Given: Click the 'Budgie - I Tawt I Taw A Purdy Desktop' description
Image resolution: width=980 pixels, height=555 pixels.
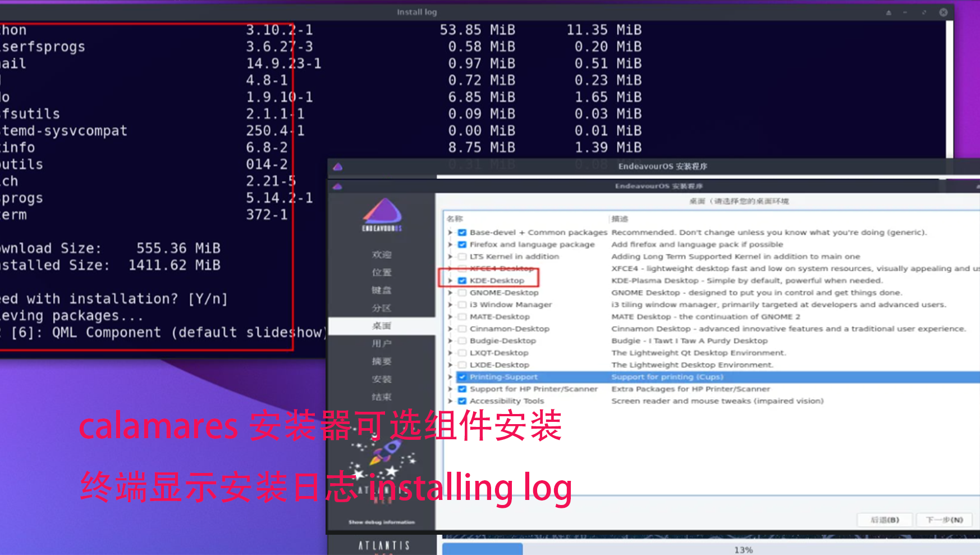Looking at the screenshot, I should click(690, 341).
